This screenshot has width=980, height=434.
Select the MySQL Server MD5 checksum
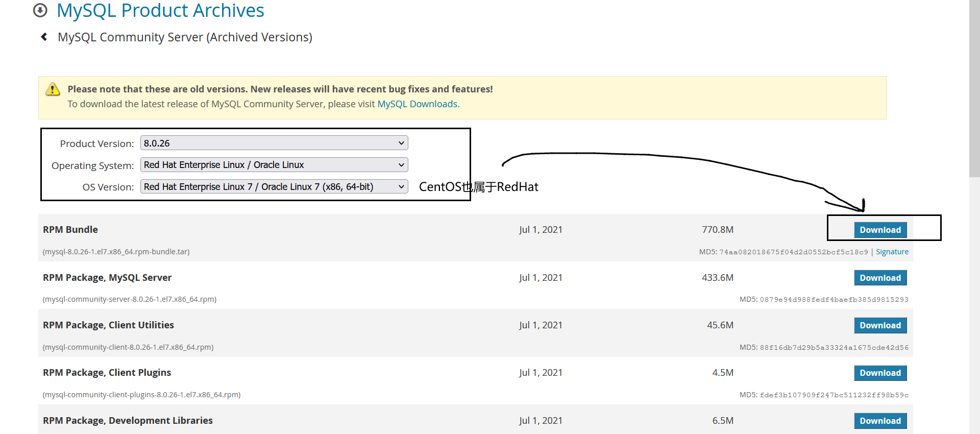[x=834, y=300]
